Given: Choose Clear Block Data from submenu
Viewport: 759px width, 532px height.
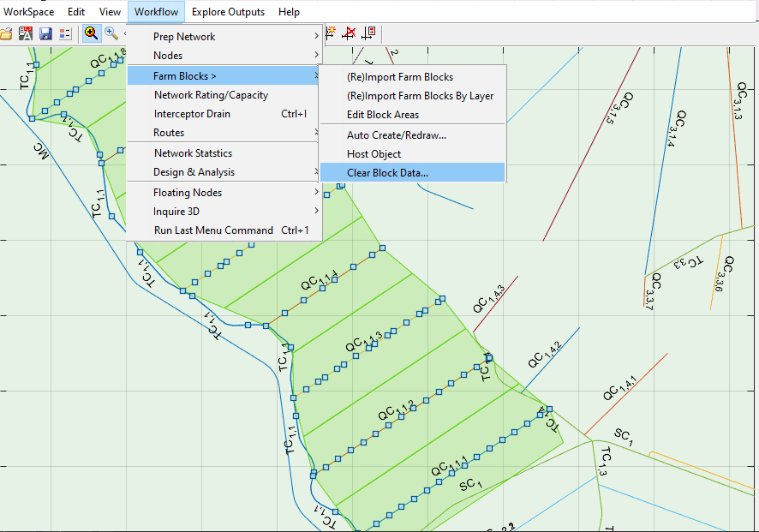Looking at the screenshot, I should point(387,173).
